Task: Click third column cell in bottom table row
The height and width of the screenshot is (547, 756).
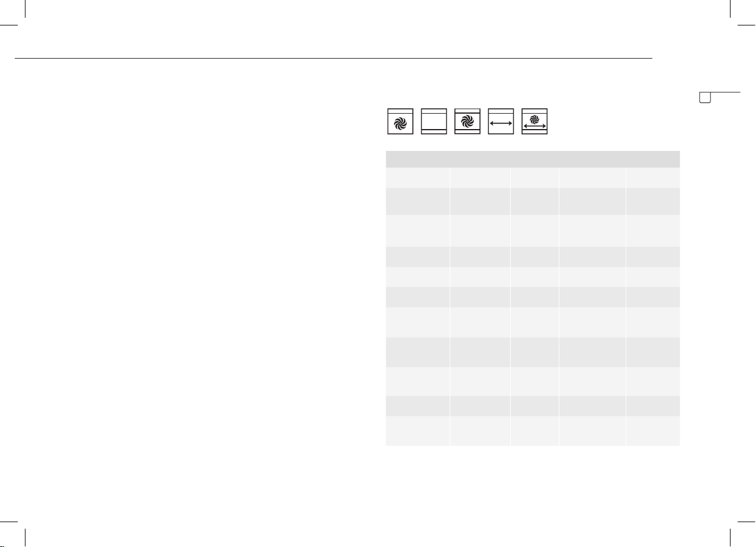Action: coord(534,431)
